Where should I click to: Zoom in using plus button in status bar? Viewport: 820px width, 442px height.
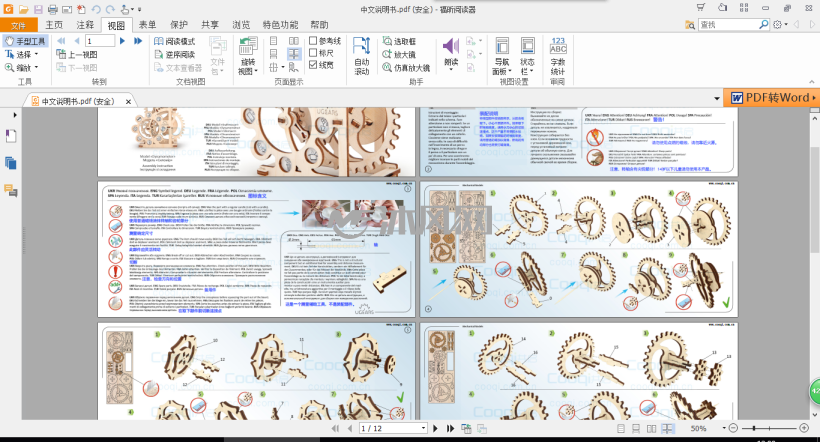804,428
